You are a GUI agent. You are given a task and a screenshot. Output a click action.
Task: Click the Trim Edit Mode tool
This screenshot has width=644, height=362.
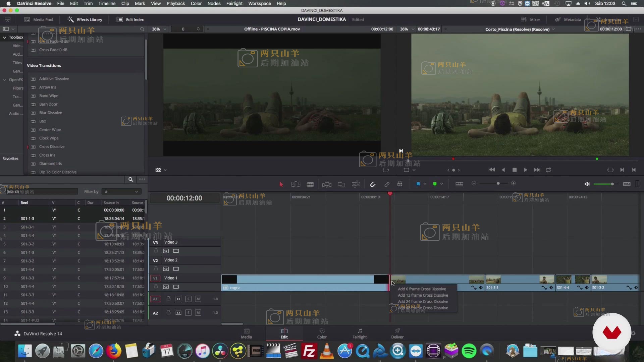click(296, 184)
